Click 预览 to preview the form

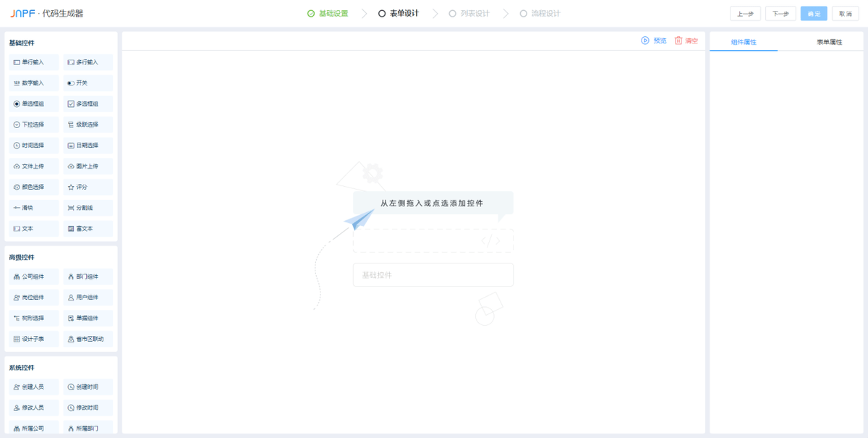pos(654,41)
